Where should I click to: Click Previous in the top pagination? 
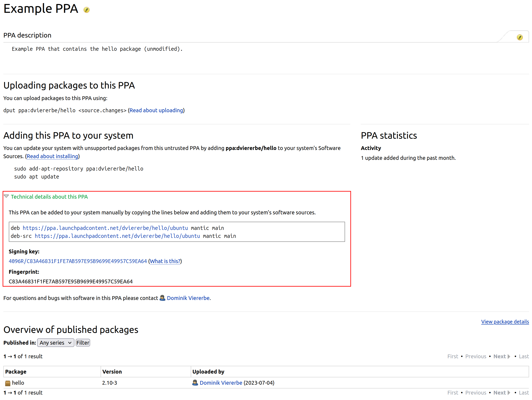point(475,356)
